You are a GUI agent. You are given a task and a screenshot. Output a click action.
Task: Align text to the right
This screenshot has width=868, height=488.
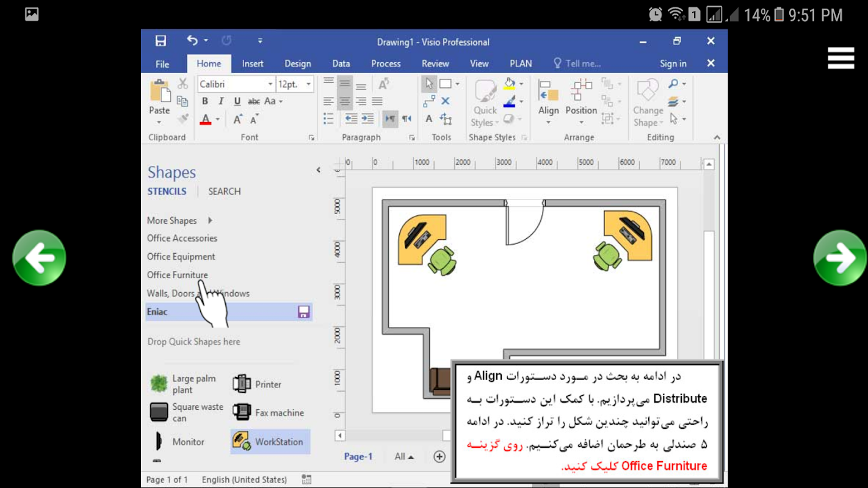coord(361,101)
